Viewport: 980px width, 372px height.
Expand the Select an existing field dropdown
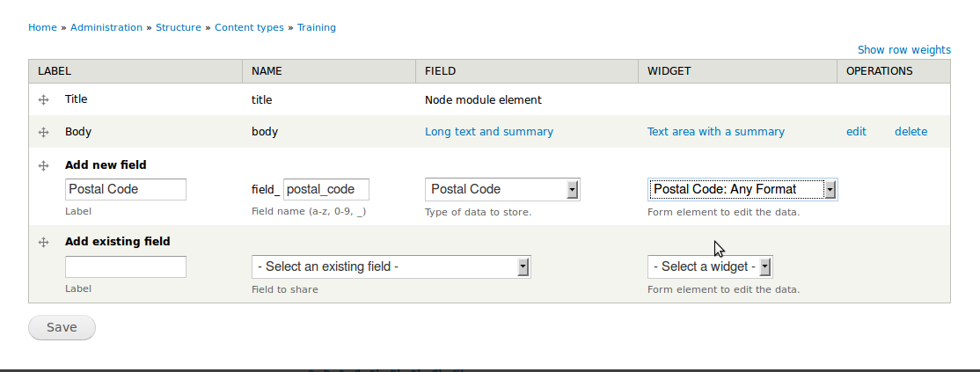coord(391,266)
